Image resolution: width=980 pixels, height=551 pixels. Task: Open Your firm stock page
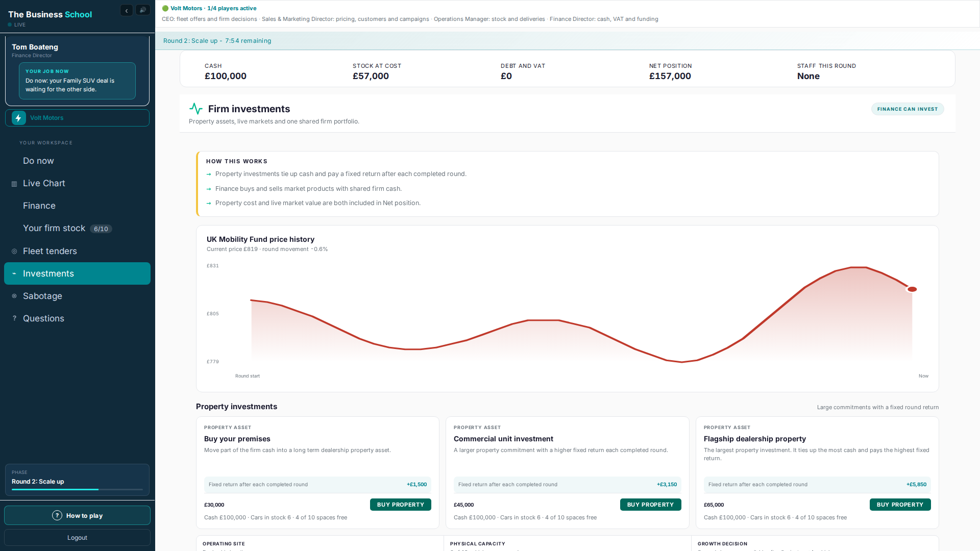point(77,228)
